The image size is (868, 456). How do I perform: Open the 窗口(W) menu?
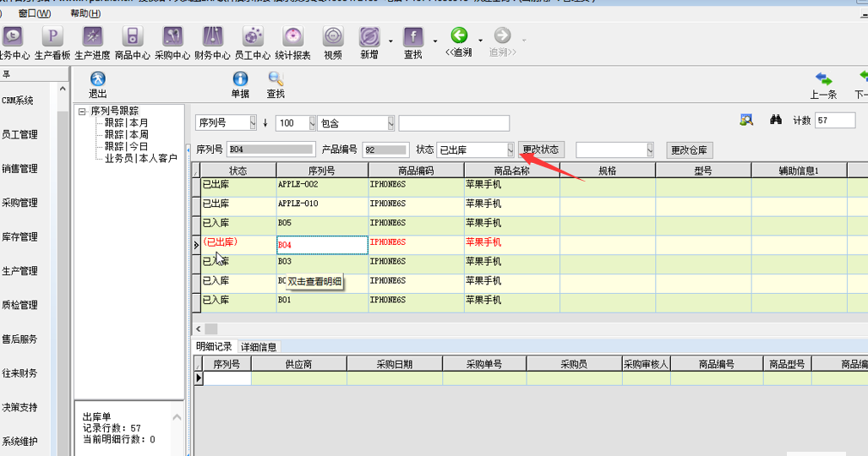click(x=35, y=14)
